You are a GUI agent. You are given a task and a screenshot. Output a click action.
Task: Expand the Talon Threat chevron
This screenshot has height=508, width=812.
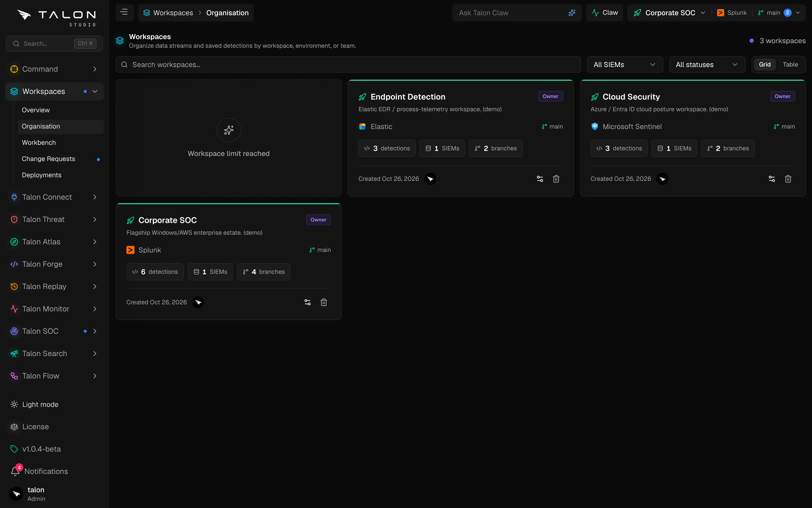pos(95,220)
